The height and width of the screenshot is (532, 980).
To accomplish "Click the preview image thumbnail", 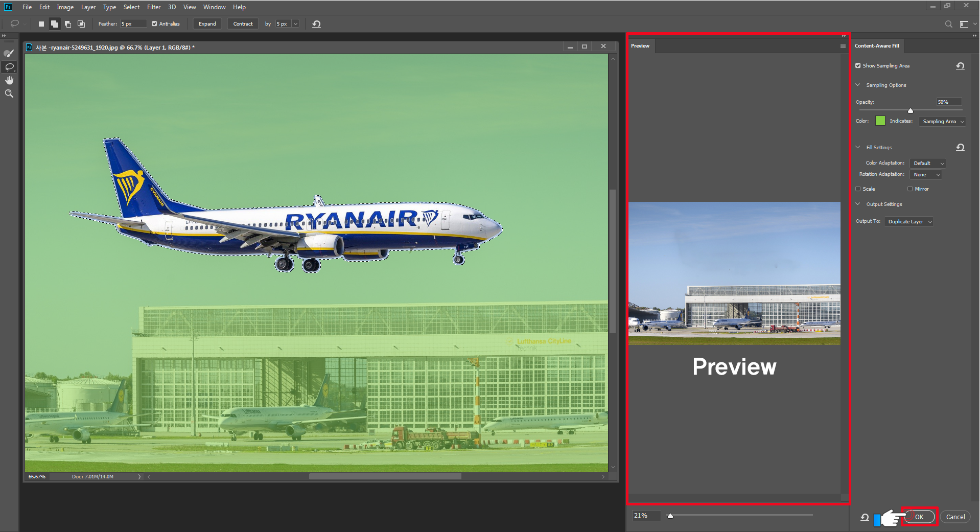I will [734, 273].
